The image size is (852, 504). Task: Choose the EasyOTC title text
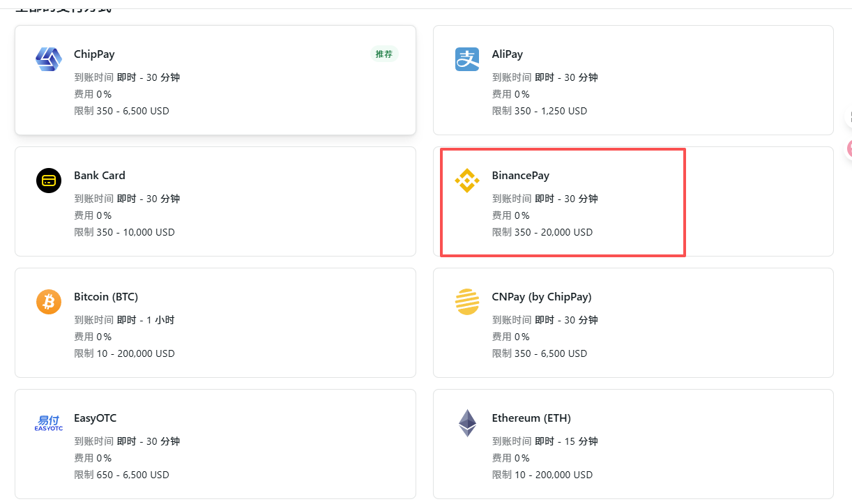tap(95, 418)
